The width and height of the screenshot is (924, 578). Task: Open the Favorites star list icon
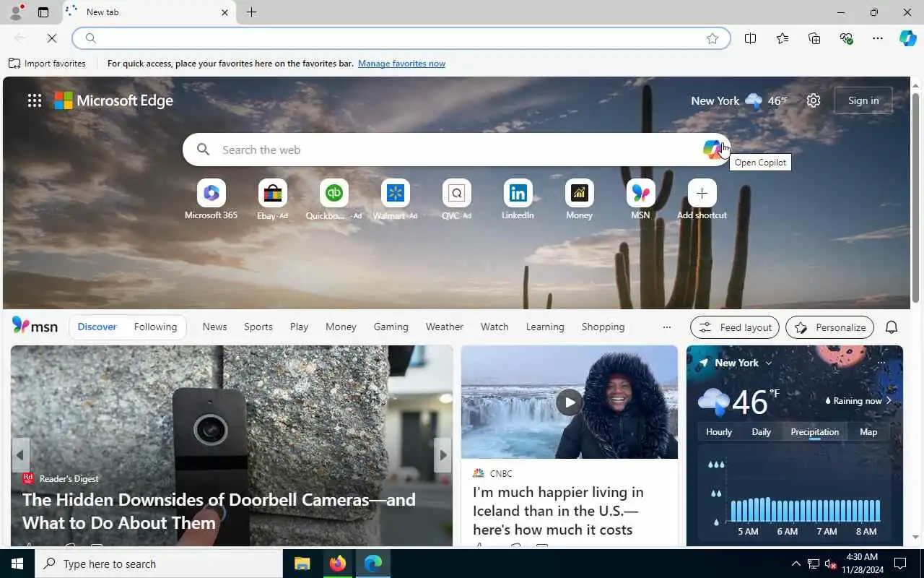783,38
